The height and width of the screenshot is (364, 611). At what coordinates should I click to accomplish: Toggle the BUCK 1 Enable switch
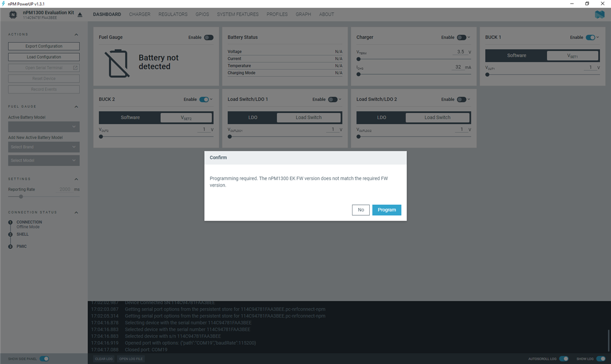(x=590, y=37)
